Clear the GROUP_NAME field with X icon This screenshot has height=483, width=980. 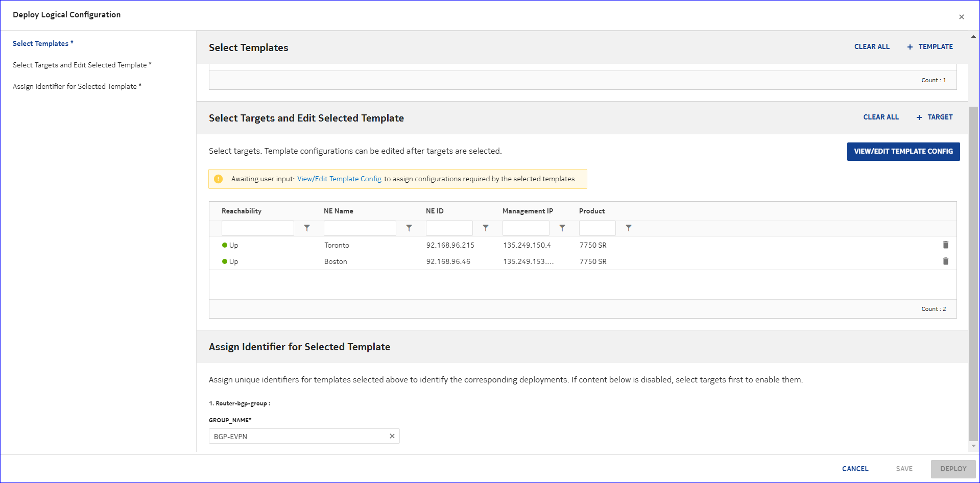coord(392,436)
